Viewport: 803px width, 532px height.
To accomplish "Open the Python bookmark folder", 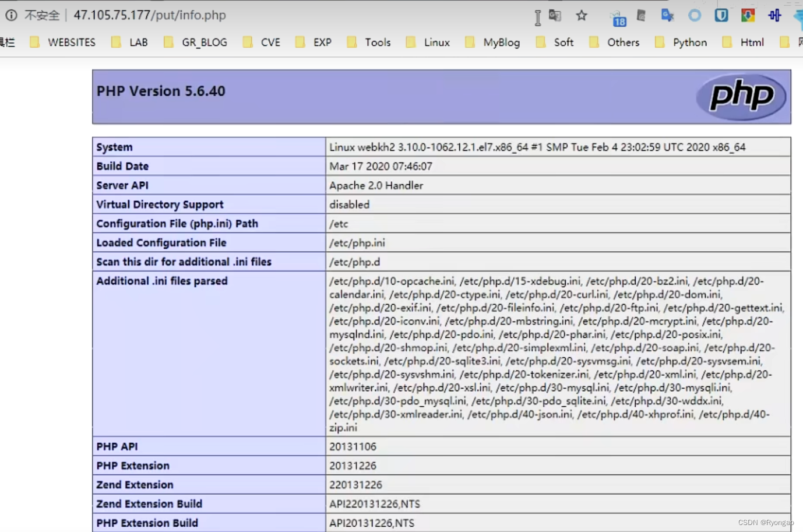I will (681, 42).
